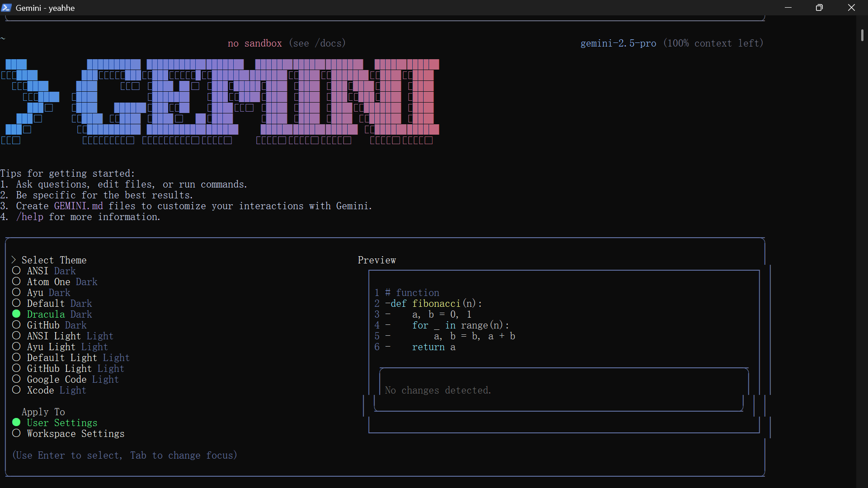
Task: Click the User Settings radio button
Action: pyautogui.click(x=16, y=422)
